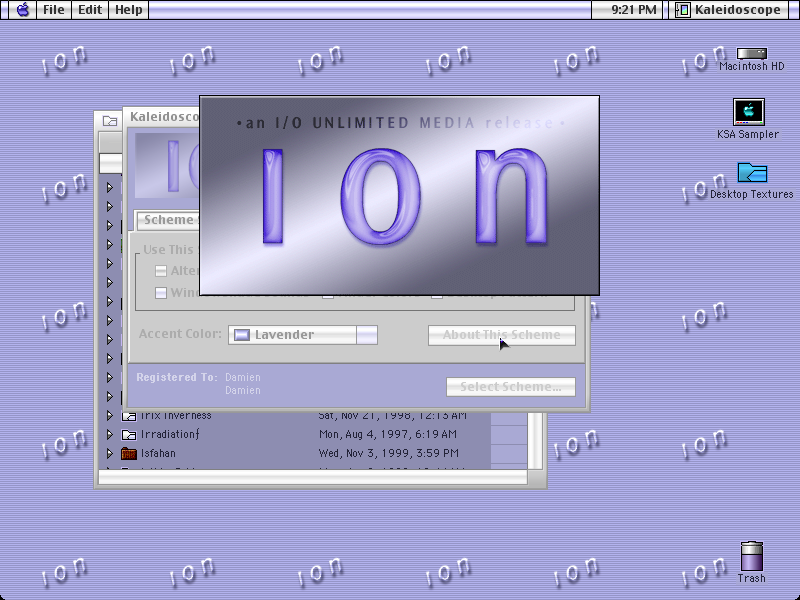Open the Help menu
Viewport: 800px width, 600px height.
pos(129,10)
